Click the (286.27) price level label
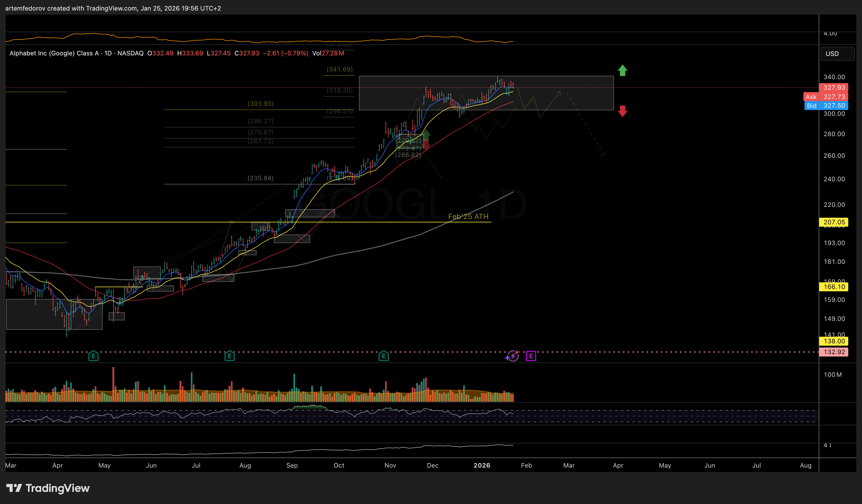Image resolution: width=862 pixels, height=504 pixels. tap(261, 121)
